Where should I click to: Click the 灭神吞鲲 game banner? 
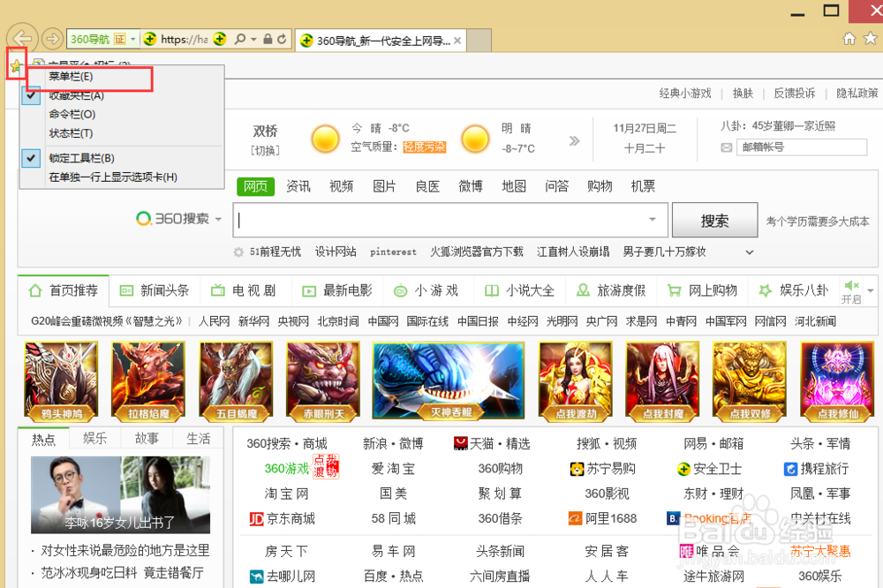coord(449,381)
